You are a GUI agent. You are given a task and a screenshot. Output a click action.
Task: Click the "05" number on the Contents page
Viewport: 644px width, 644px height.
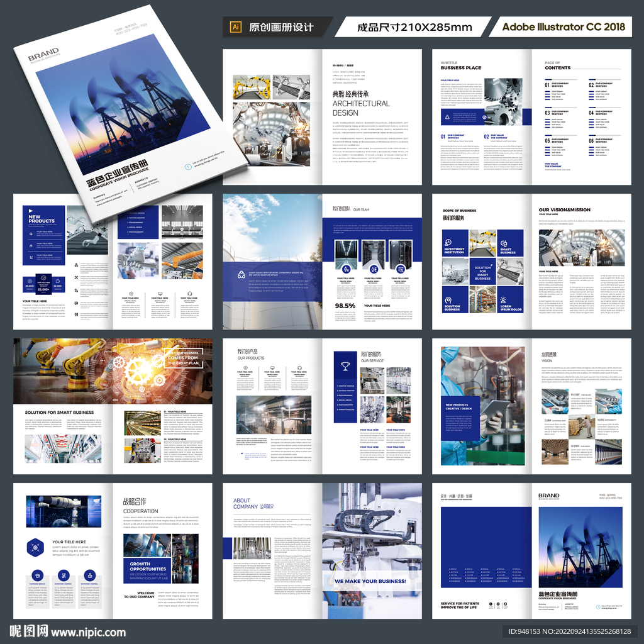click(548, 140)
